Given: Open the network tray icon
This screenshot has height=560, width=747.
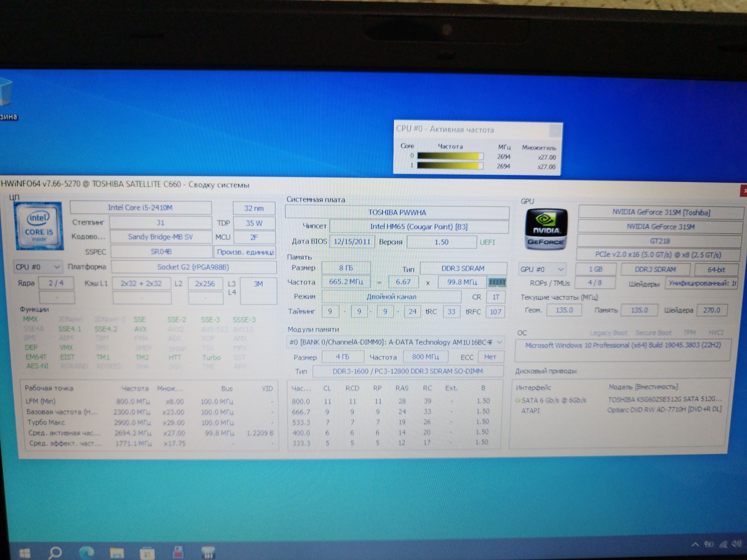Looking at the screenshot, I should pyautogui.click(x=723, y=544).
